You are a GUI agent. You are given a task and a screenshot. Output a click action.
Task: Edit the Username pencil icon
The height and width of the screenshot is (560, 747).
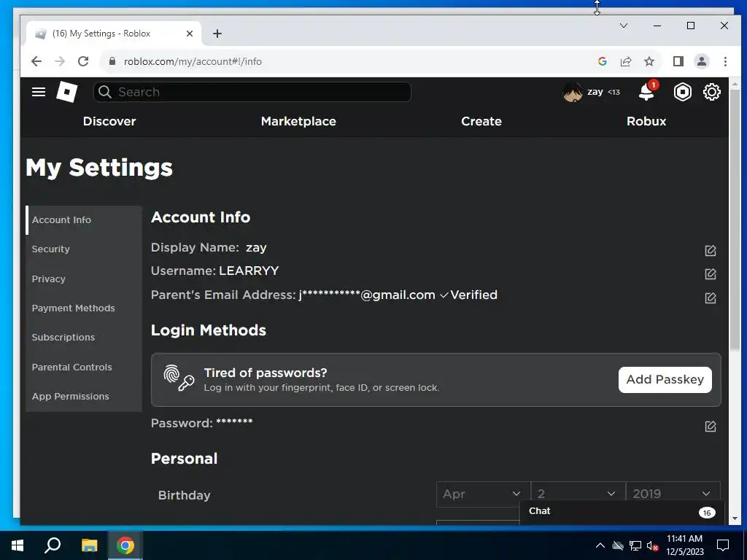click(x=710, y=274)
